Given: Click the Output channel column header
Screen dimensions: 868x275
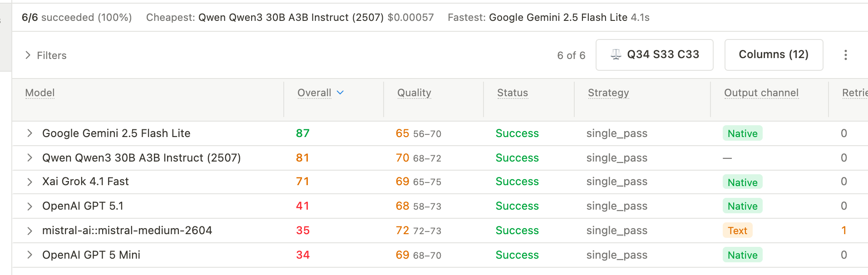Looking at the screenshot, I should pyautogui.click(x=761, y=93).
